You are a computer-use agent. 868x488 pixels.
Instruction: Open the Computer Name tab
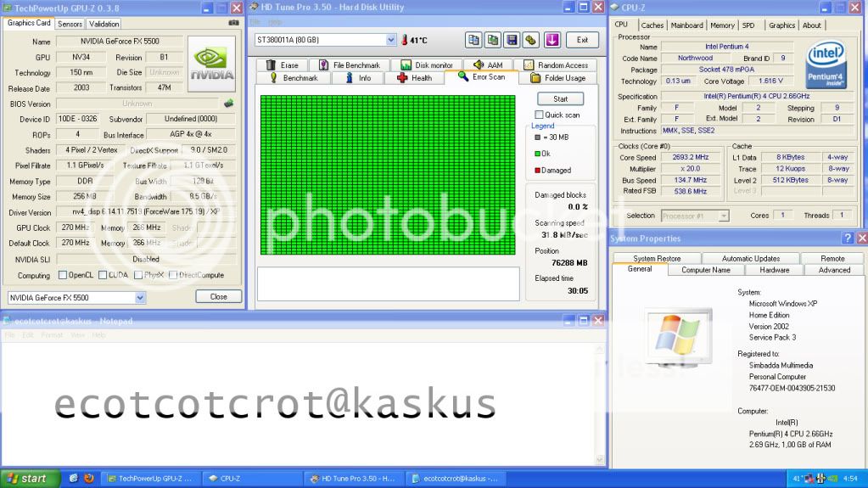pyautogui.click(x=705, y=271)
